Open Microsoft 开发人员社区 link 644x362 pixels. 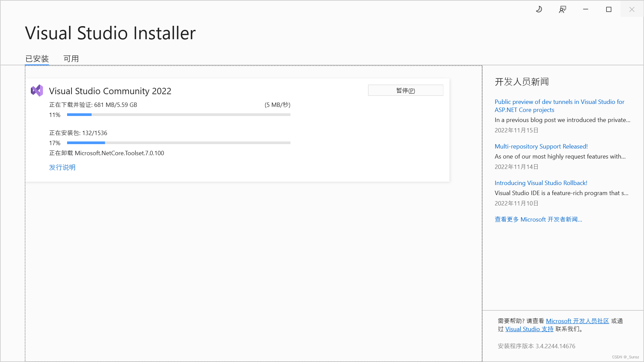pyautogui.click(x=577, y=321)
